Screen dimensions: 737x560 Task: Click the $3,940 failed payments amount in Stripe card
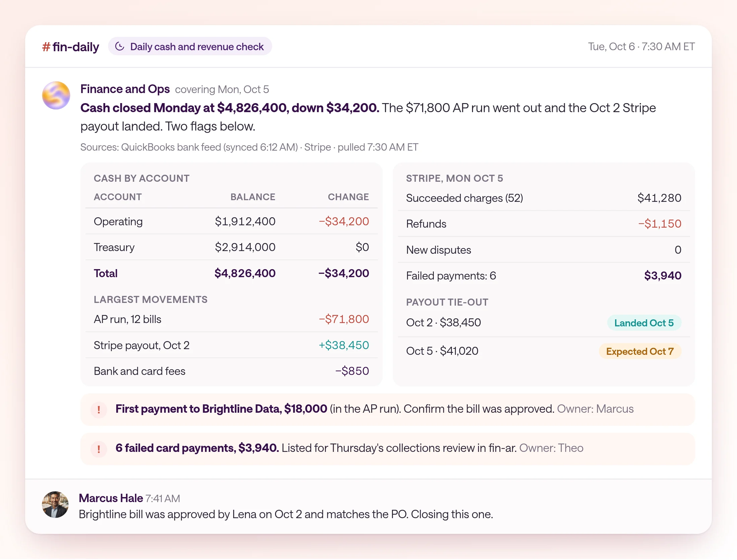(663, 276)
